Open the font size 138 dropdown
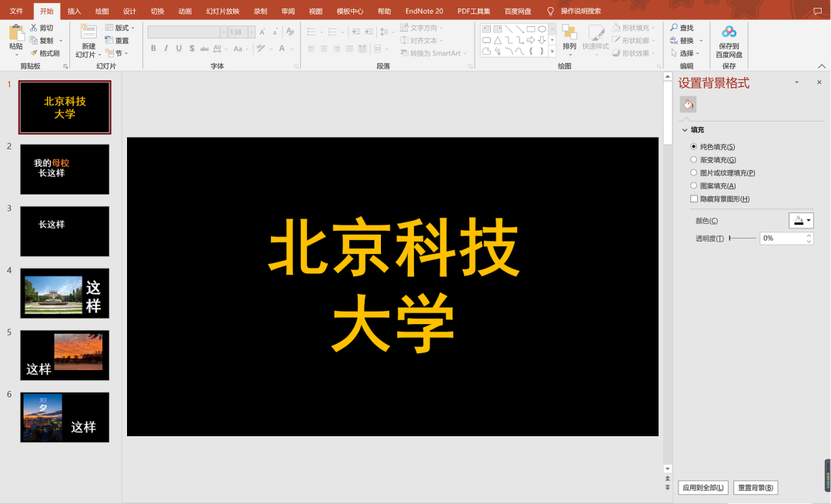Image resolution: width=831 pixels, height=504 pixels. pos(251,32)
